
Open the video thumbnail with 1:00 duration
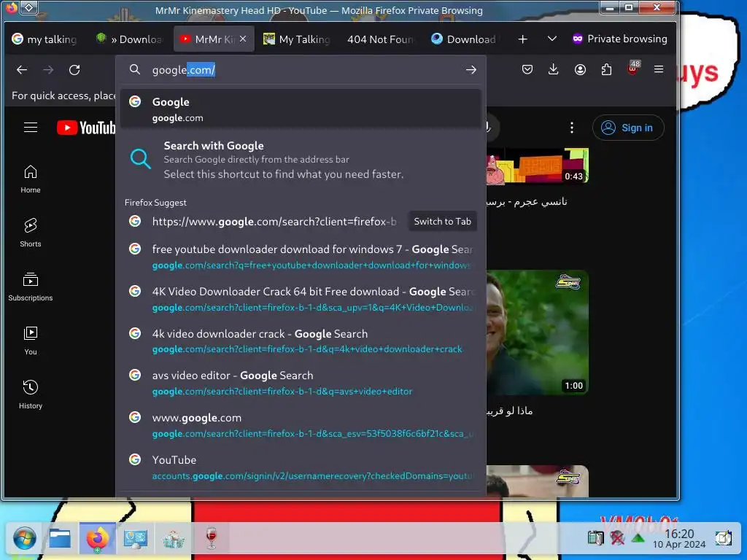538,332
